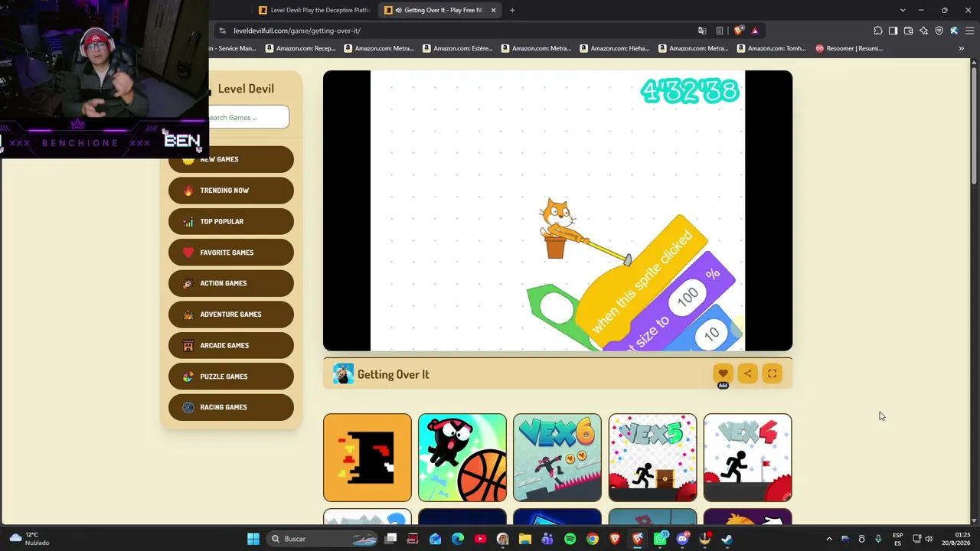Open Microsoft Edge from the taskbar

coord(458,539)
